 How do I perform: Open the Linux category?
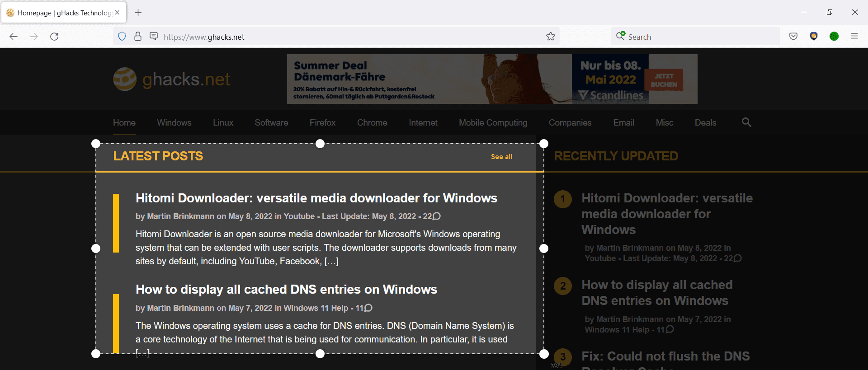[x=223, y=123]
